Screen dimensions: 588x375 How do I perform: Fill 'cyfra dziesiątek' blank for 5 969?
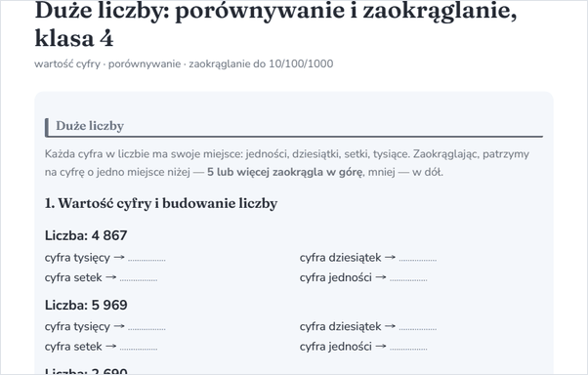(417, 327)
